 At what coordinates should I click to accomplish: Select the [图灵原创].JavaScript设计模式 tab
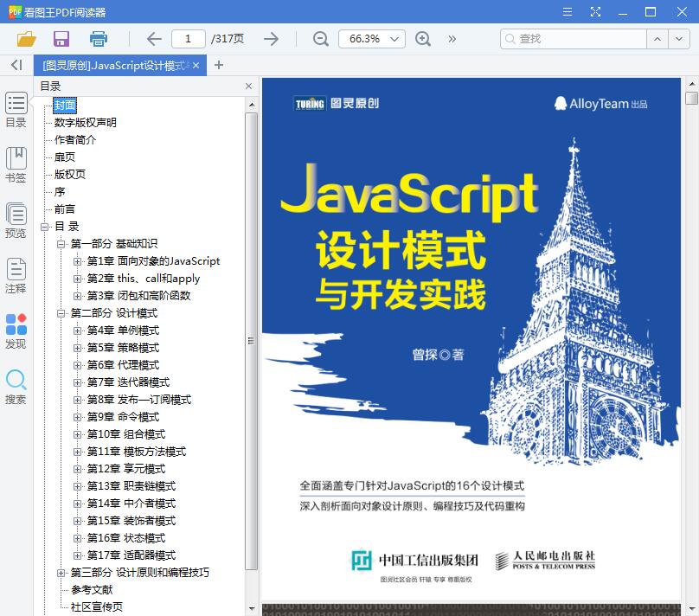coord(120,66)
